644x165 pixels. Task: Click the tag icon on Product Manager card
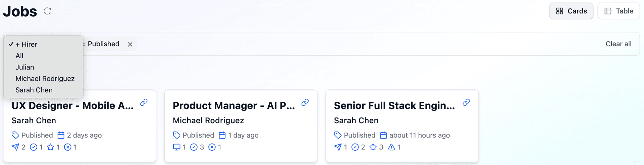click(176, 135)
